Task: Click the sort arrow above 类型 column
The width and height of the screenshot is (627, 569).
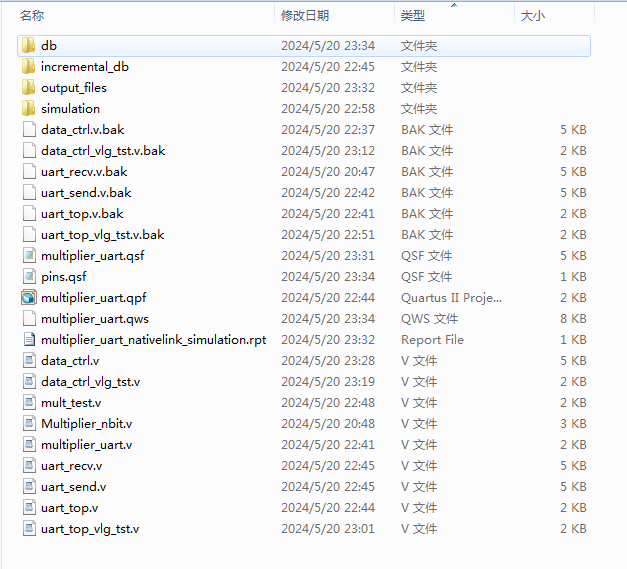Action: [454, 5]
